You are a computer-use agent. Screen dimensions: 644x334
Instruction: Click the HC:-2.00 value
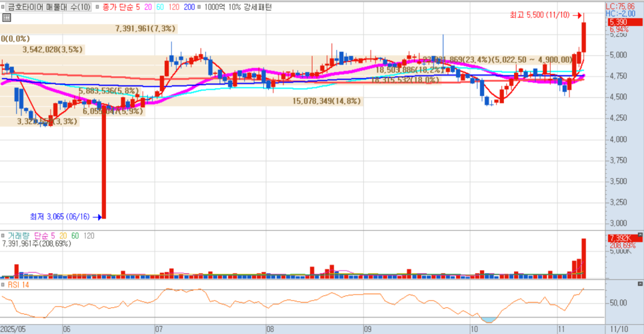620,13
